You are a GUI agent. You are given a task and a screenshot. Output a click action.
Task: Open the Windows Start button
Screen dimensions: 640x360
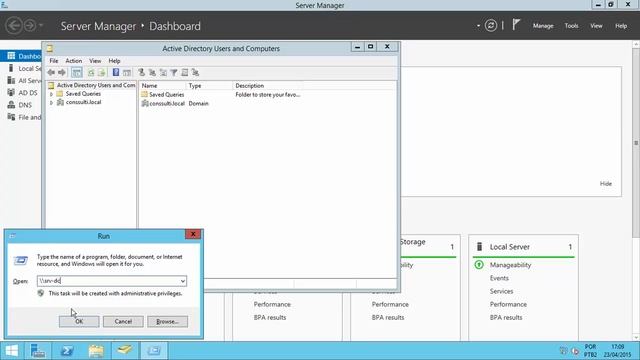[11, 351]
